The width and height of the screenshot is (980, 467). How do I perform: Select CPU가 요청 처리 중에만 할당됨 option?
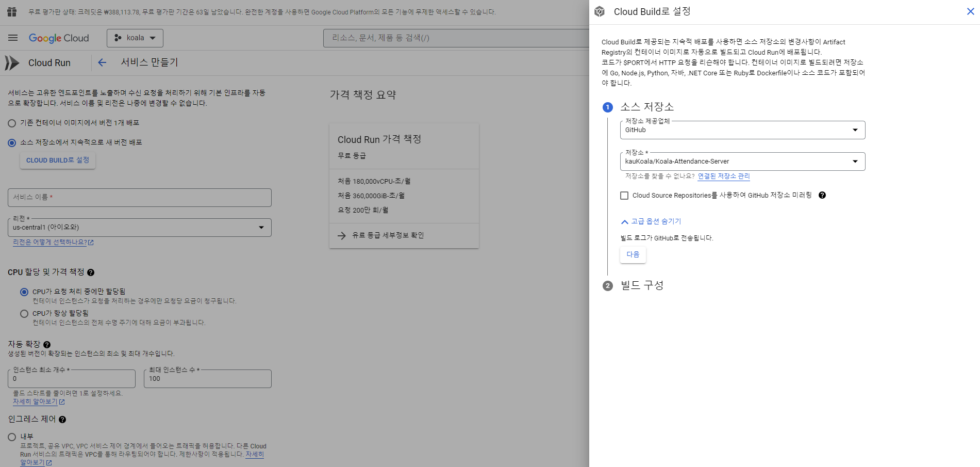(24, 292)
